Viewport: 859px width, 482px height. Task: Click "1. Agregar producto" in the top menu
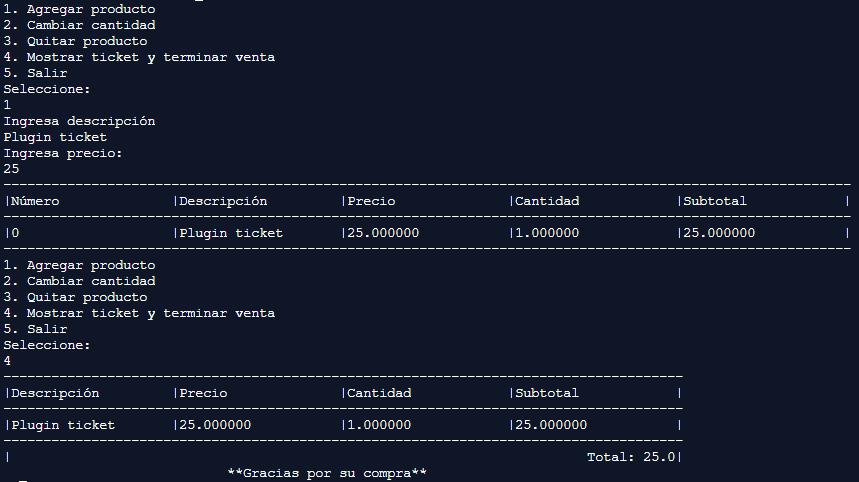[x=79, y=9]
